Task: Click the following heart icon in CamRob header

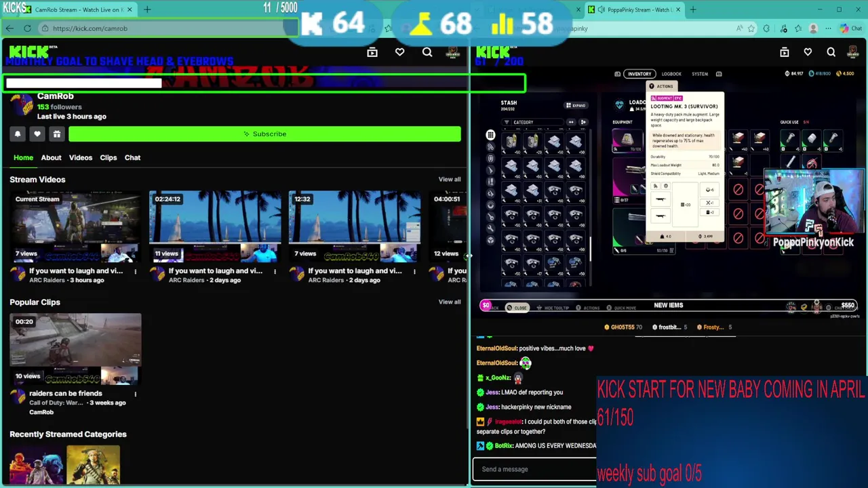Action: [x=399, y=52]
